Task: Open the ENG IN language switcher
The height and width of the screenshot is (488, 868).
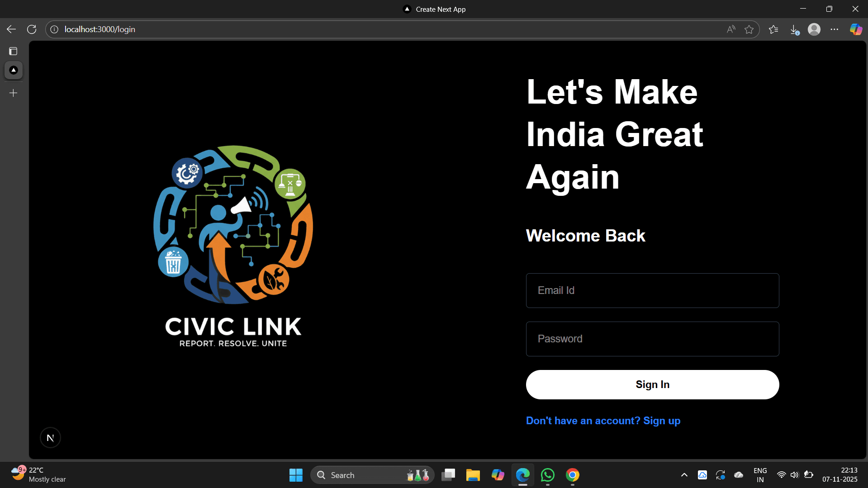Action: [x=760, y=475]
